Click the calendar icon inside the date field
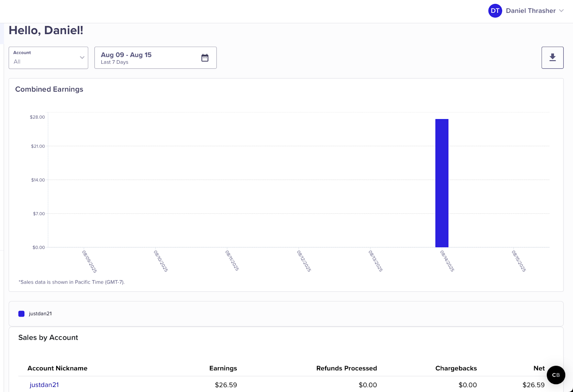The width and height of the screenshot is (573, 392). point(204,57)
